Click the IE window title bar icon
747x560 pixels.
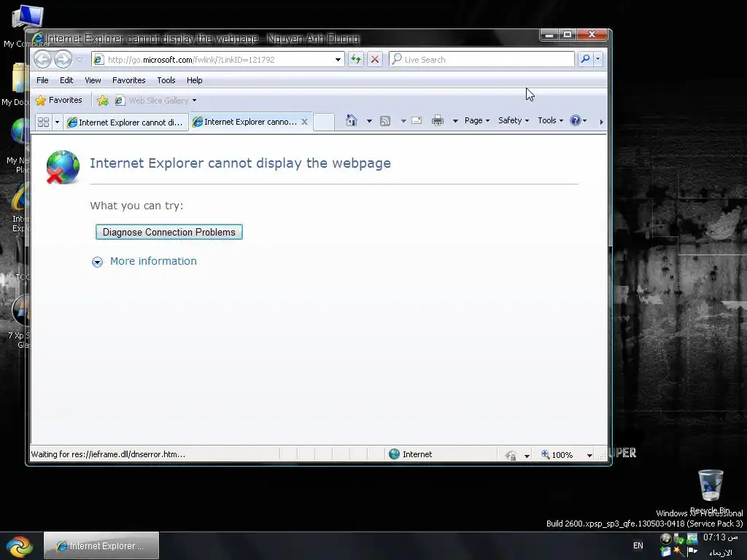click(38, 38)
